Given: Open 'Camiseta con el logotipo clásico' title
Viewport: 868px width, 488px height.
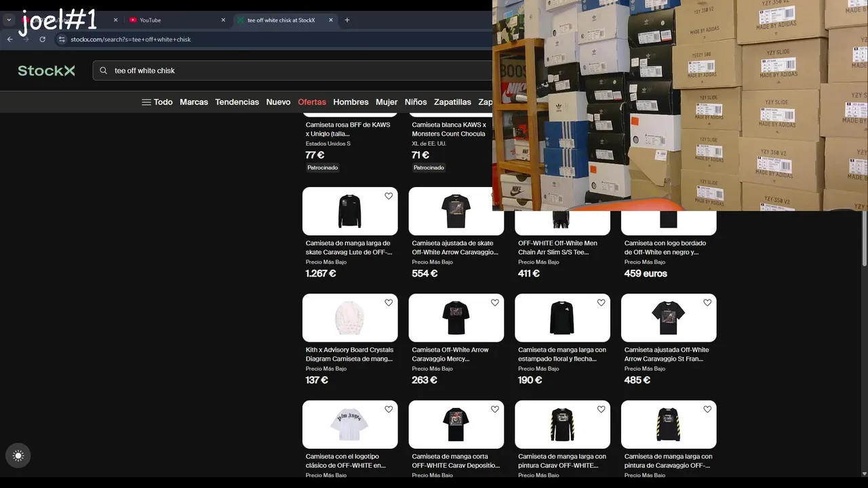Looking at the screenshot, I should coord(346,461).
